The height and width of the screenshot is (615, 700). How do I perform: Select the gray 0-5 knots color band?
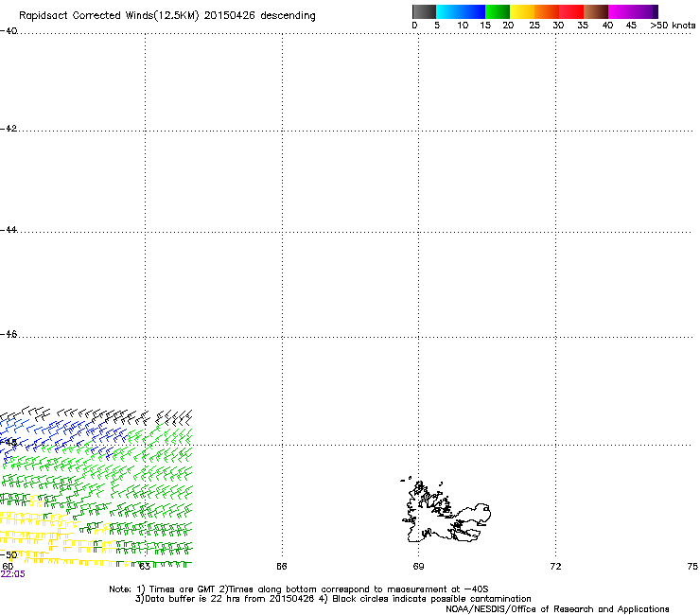coord(424,11)
